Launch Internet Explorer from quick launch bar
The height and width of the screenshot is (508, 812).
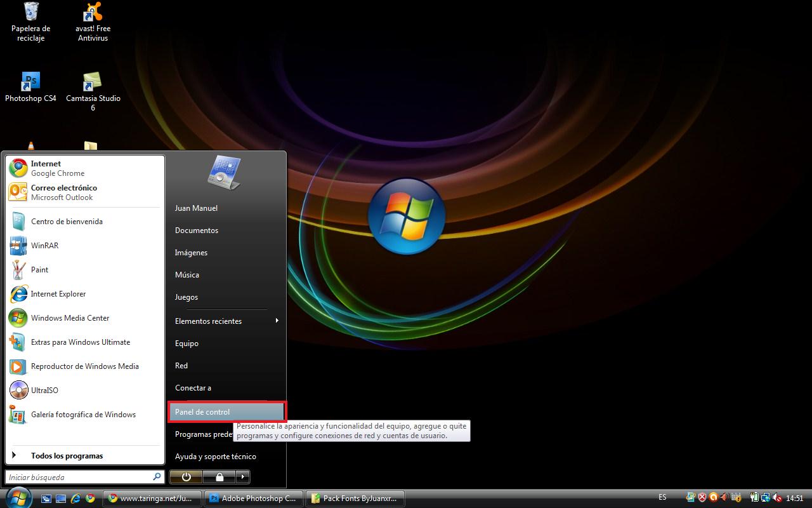tap(76, 498)
